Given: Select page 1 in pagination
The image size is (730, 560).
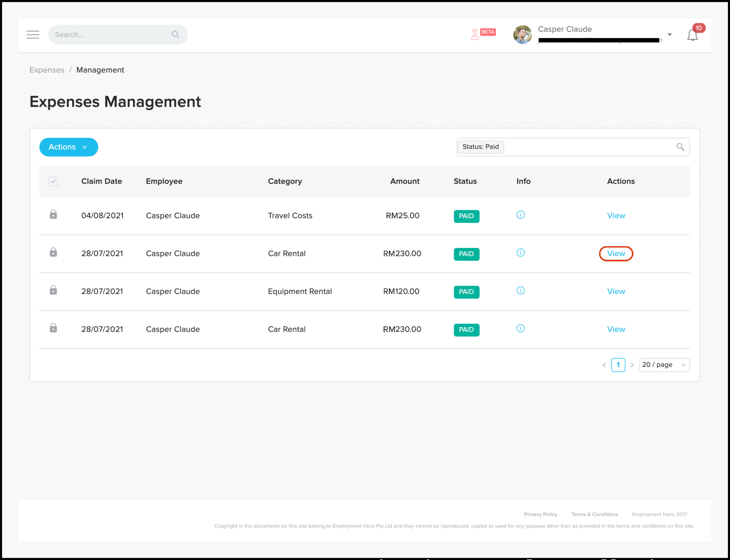Looking at the screenshot, I should (x=618, y=365).
